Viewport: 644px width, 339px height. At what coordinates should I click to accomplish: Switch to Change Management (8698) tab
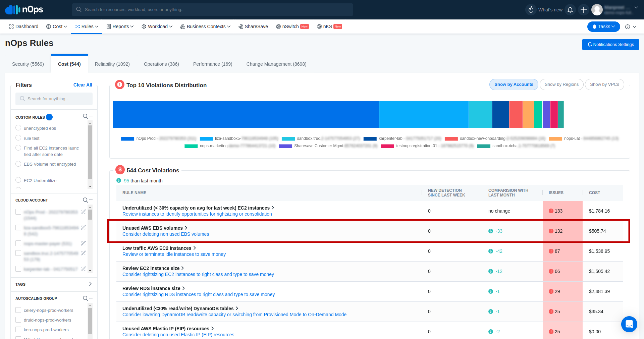point(276,64)
